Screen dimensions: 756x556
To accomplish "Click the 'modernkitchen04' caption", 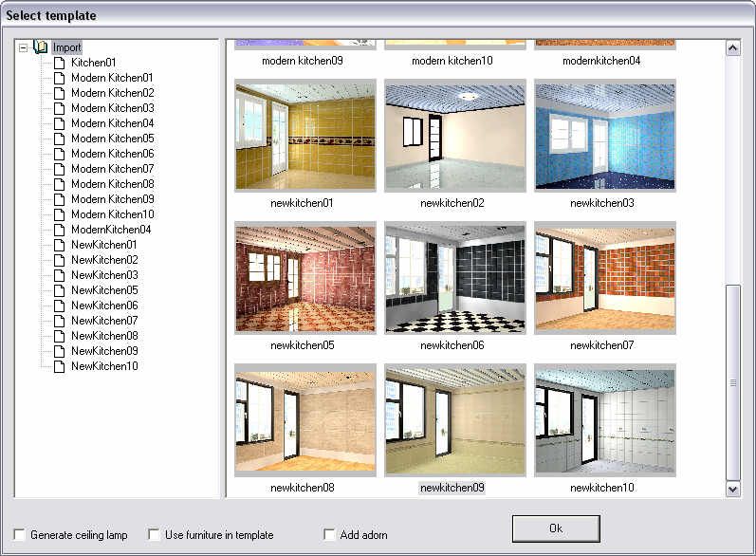I will click(x=601, y=61).
